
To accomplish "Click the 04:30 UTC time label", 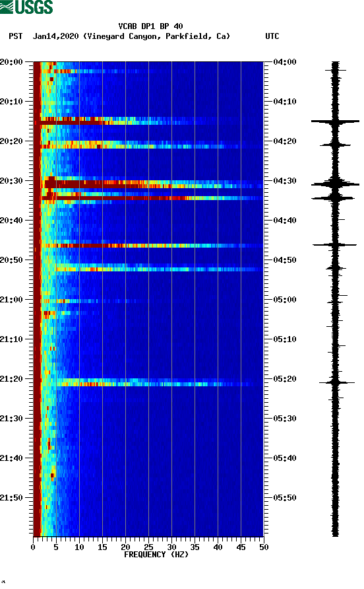I will 285,181.
